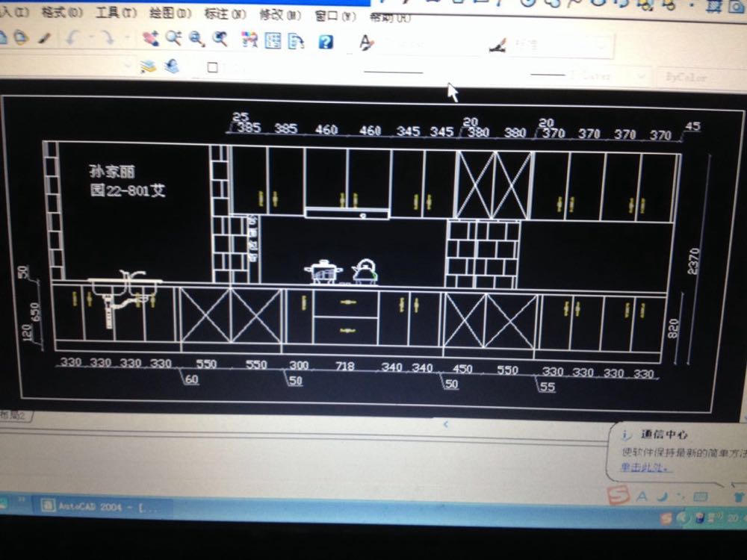Toggle the Sogou soft keyboard icon
Image resolution: width=747 pixels, height=560 pixels.
(701, 496)
